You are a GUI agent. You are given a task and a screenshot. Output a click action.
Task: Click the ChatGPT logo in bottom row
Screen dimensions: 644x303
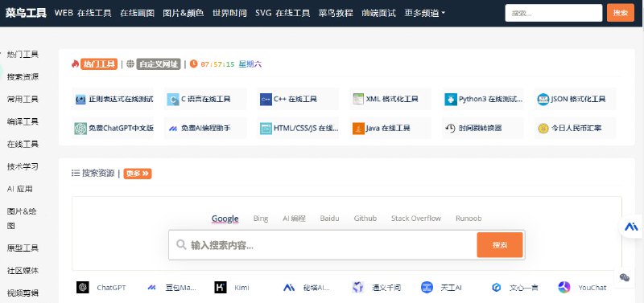(83, 288)
